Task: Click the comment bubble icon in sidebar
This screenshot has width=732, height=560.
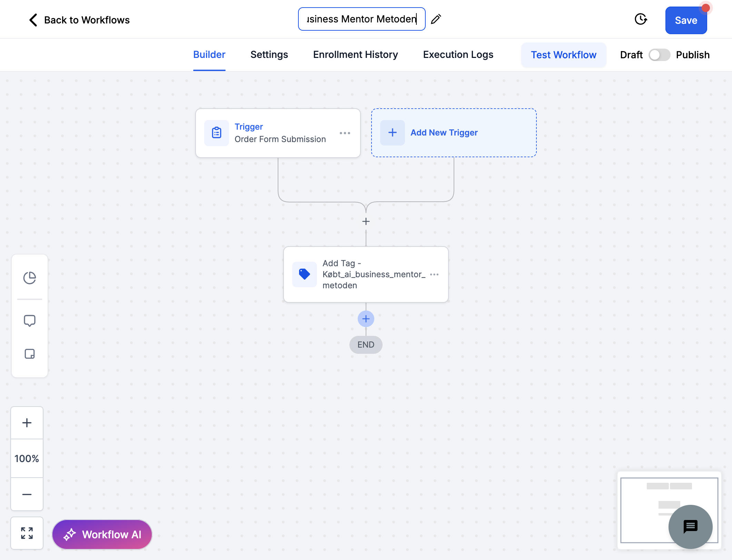Action: point(30,321)
